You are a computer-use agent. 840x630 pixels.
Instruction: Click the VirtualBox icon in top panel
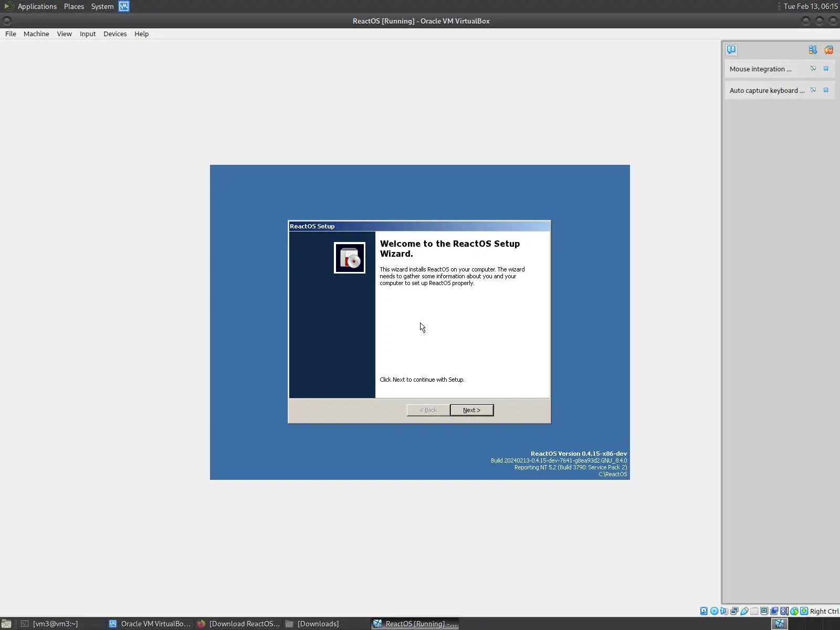point(124,6)
